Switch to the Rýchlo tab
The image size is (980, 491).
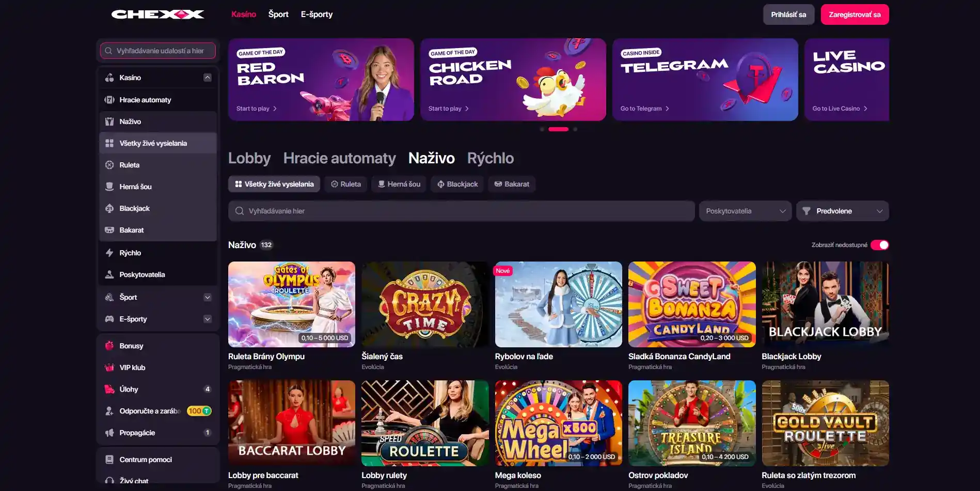[491, 158]
